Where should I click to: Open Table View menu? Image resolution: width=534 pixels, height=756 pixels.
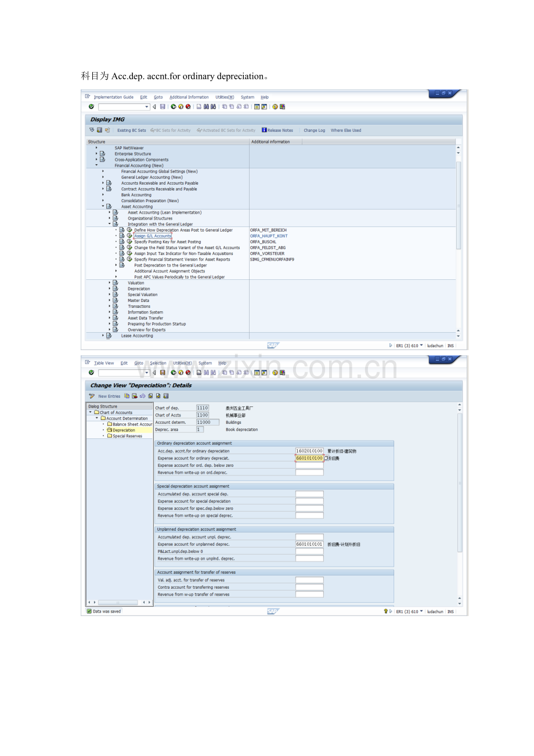[x=104, y=363]
